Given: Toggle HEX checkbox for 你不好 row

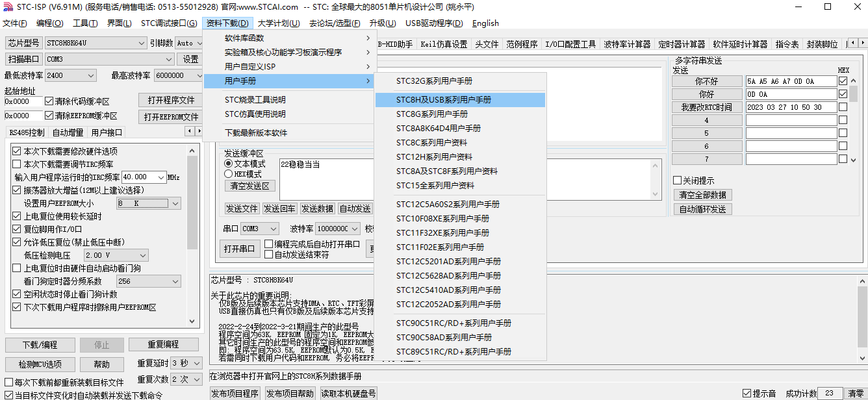Looking at the screenshot, I should [x=843, y=82].
